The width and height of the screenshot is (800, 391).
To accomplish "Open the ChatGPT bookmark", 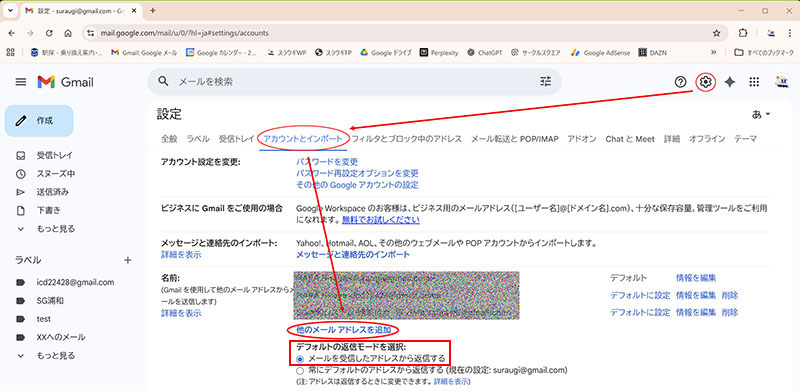I will tap(485, 52).
